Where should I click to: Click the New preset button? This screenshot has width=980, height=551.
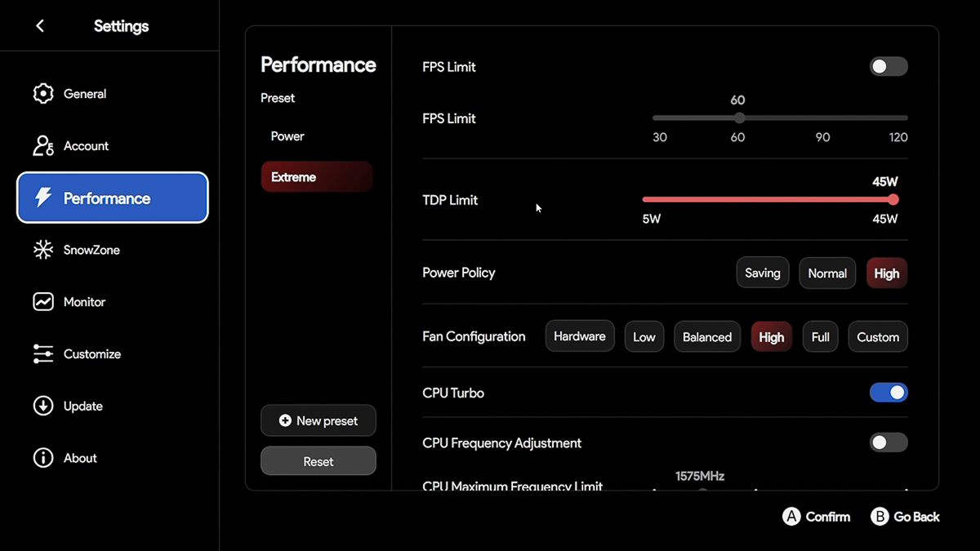pyautogui.click(x=318, y=421)
